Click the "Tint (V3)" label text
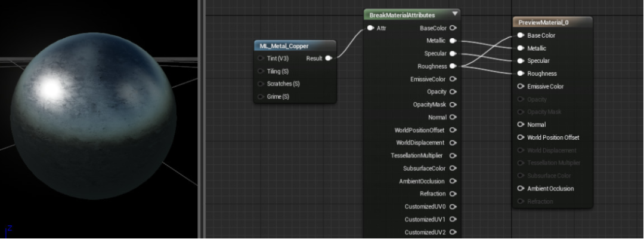Viewport: 644px width, 239px height. point(278,59)
